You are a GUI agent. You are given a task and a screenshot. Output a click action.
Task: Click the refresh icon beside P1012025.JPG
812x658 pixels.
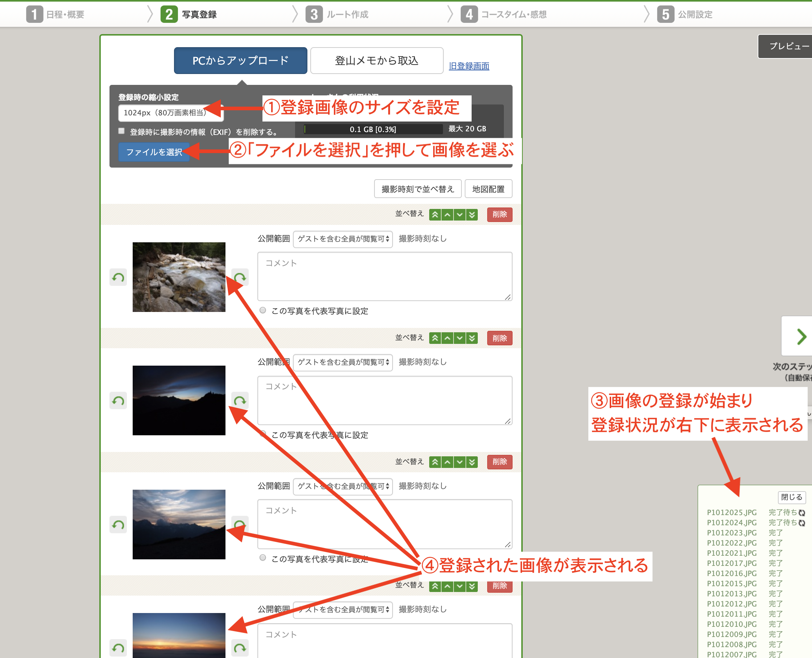click(802, 513)
